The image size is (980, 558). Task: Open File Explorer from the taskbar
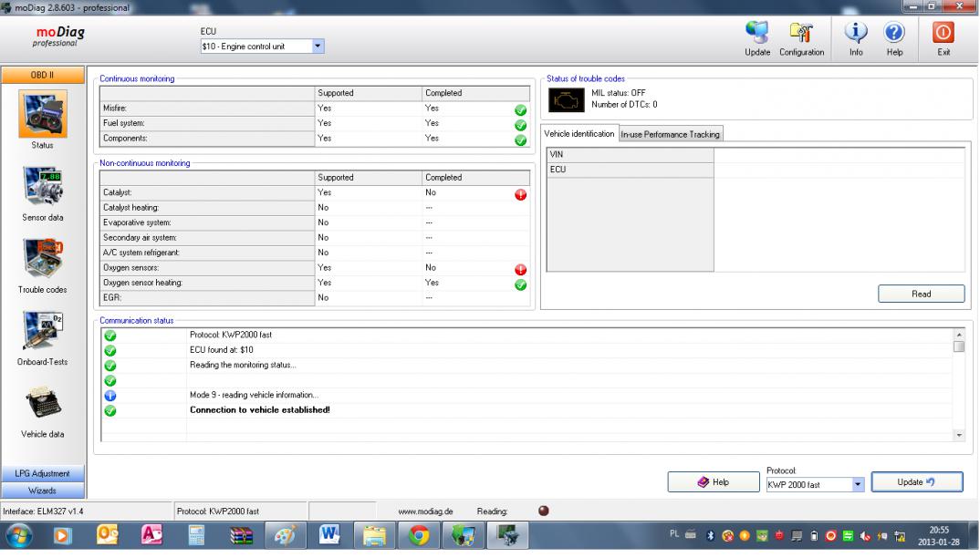[374, 535]
